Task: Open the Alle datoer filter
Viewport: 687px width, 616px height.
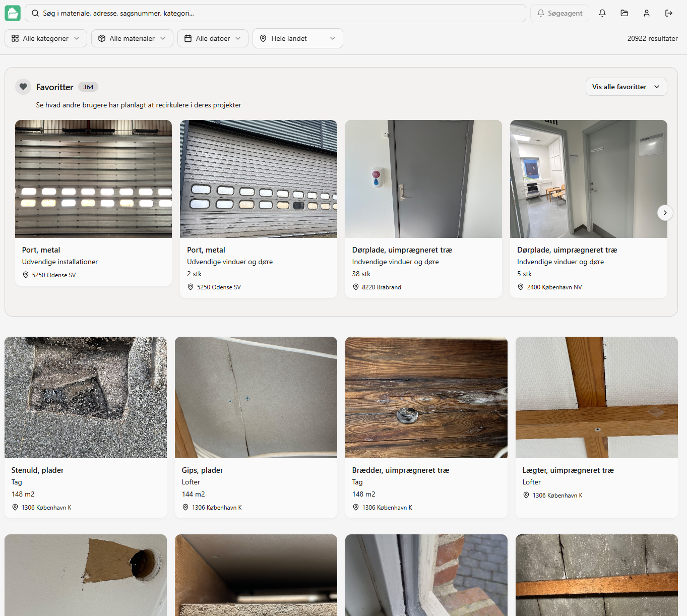Action: [x=213, y=38]
